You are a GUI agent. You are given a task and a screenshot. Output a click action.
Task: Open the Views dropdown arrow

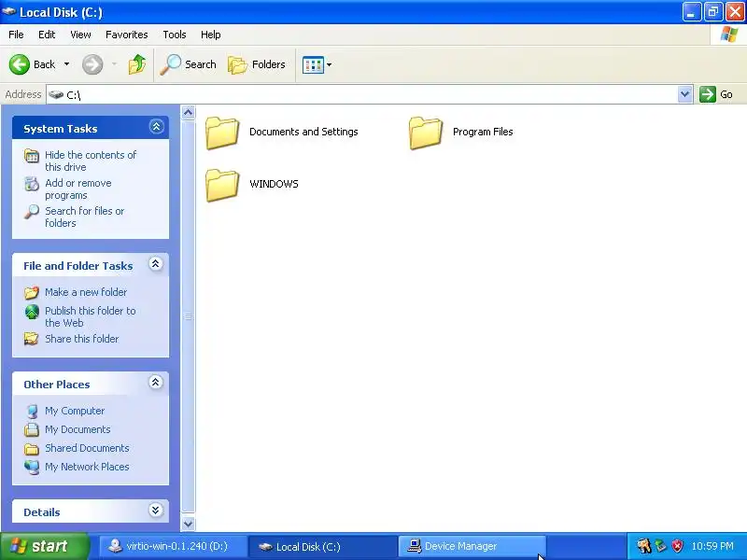(x=330, y=64)
